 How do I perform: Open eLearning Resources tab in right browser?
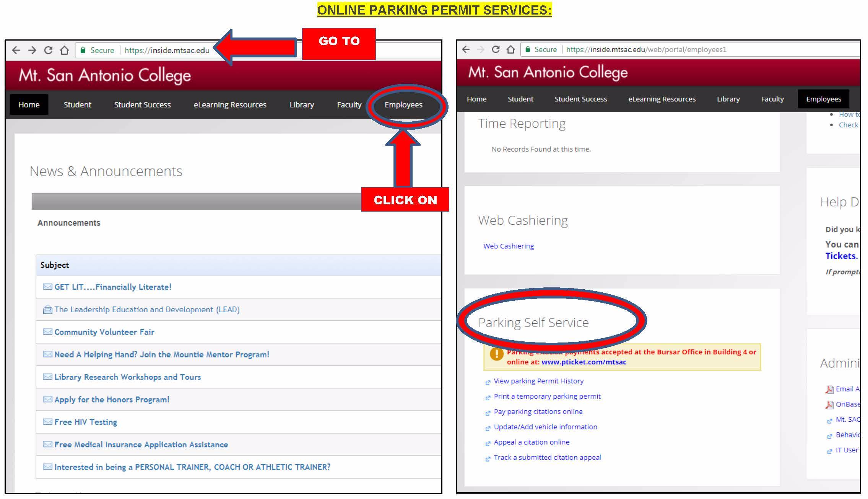point(662,99)
